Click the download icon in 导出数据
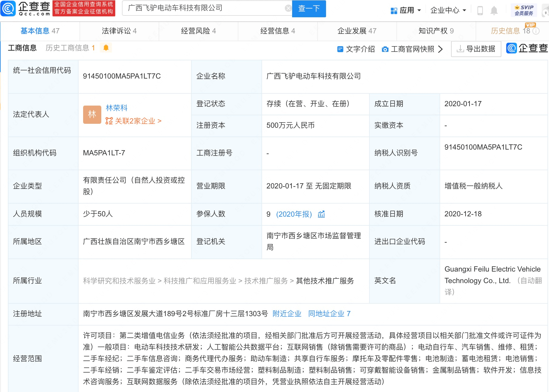549x392 pixels. [460, 49]
